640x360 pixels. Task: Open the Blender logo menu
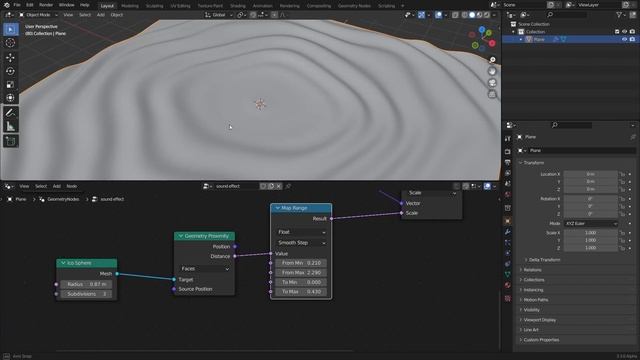point(6,5)
